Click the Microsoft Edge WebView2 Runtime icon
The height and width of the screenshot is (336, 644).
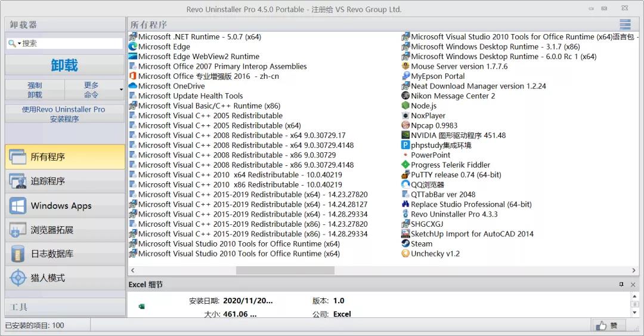click(132, 56)
